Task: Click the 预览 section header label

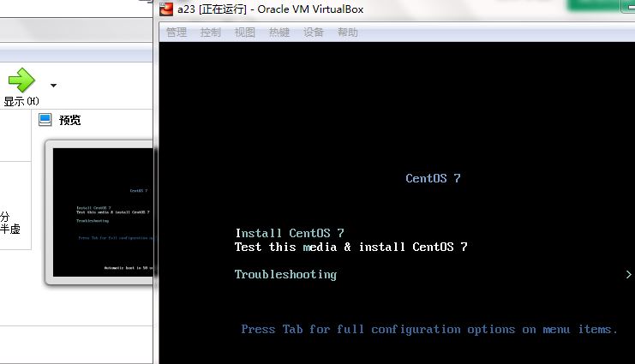Action: [70, 120]
